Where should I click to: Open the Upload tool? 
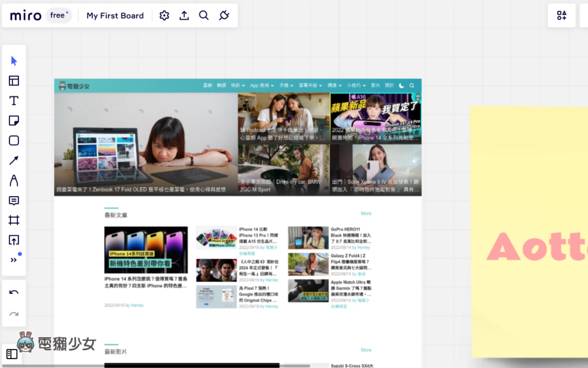pos(14,240)
